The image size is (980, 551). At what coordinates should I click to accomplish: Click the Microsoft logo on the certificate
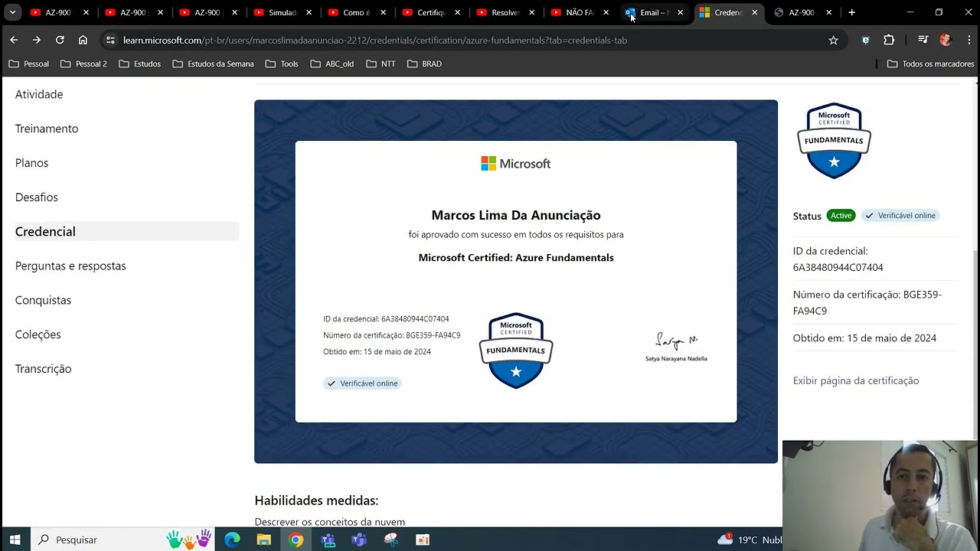(x=515, y=164)
